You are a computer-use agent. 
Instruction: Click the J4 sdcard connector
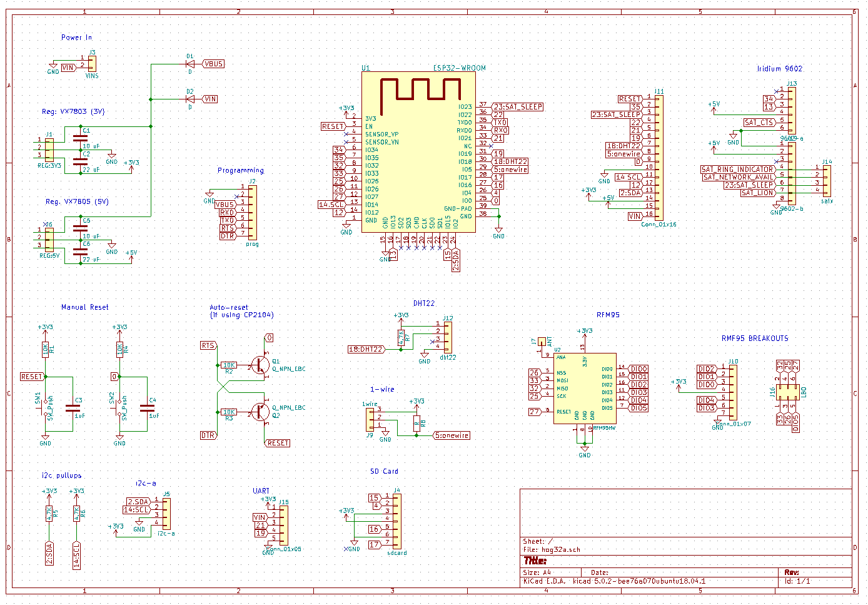point(397,522)
